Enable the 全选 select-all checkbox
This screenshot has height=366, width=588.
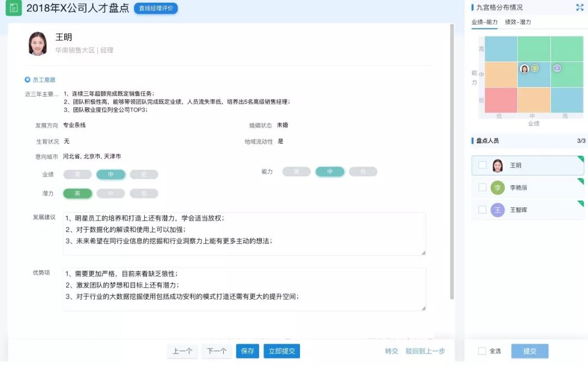[482, 351]
